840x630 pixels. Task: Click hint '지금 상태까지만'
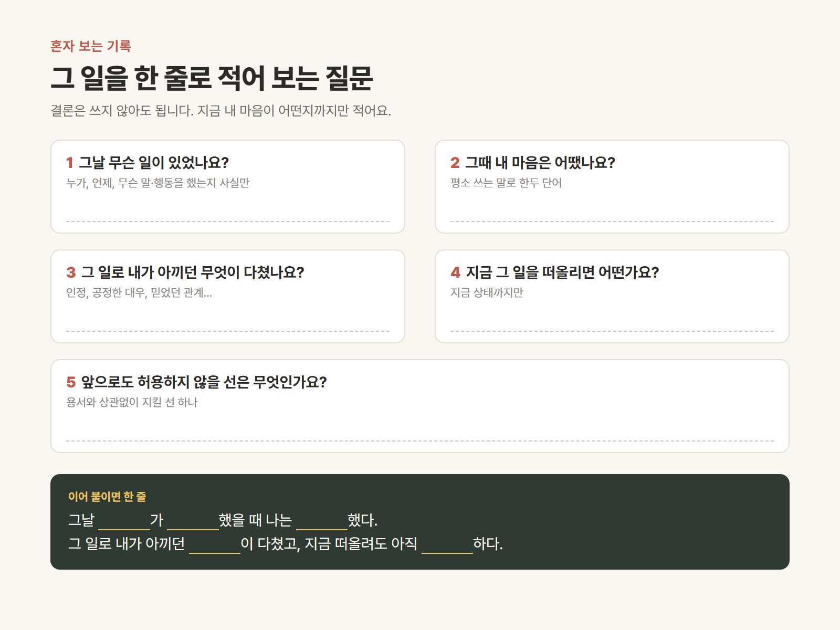(487, 292)
